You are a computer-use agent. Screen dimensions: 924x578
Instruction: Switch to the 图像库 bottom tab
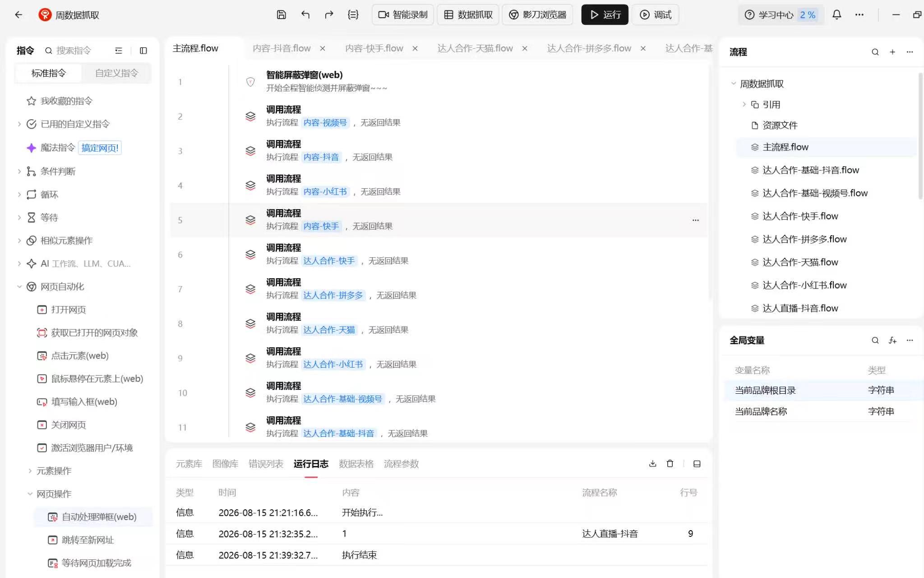pyautogui.click(x=225, y=464)
